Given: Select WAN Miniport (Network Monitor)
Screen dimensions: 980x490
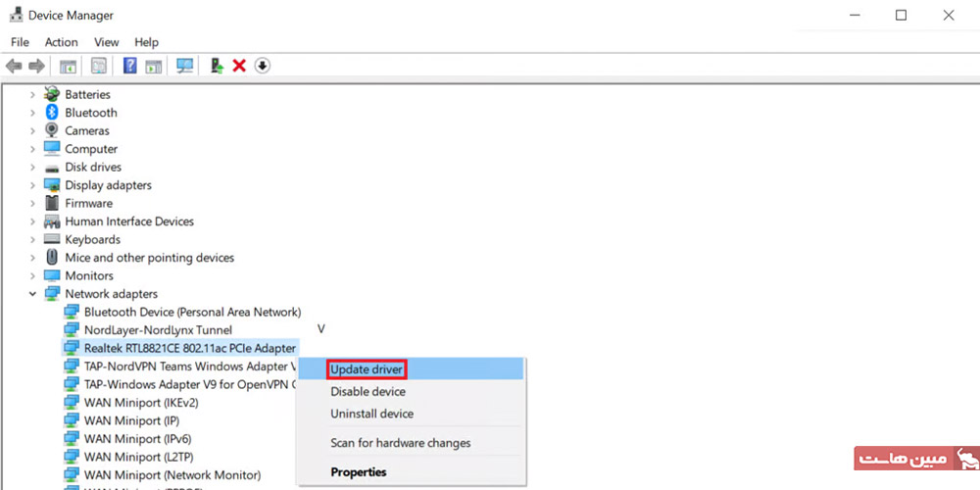Looking at the screenshot, I should point(172,475).
